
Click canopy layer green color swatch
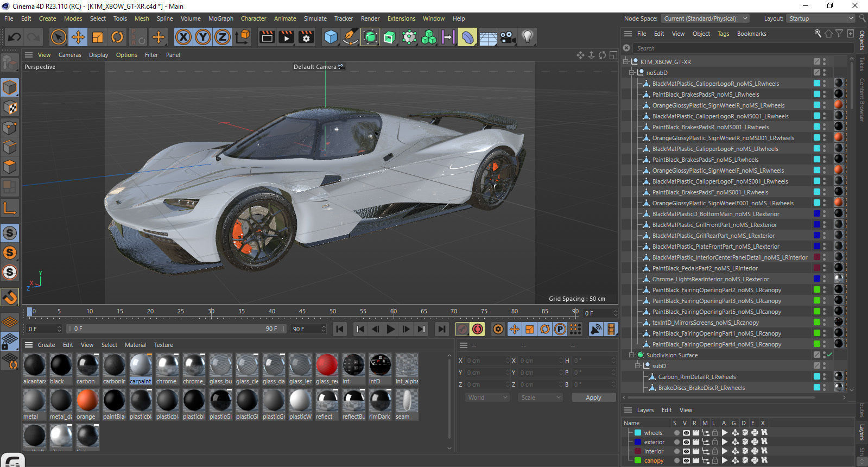pos(638,460)
